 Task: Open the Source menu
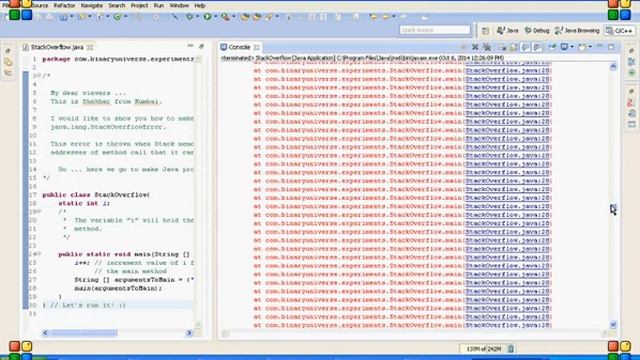(x=40, y=5)
